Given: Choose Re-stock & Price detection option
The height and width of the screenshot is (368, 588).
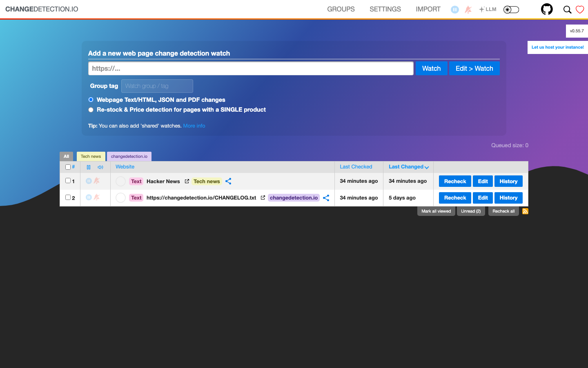Looking at the screenshot, I should pos(91,110).
